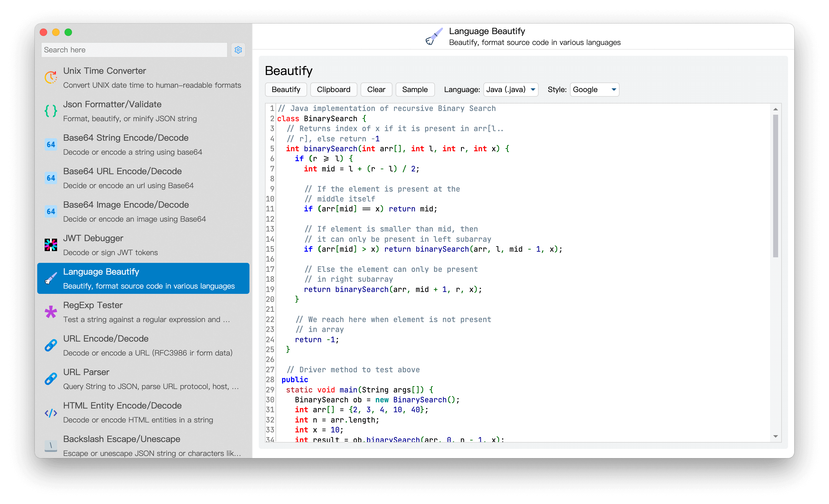Click the editor scroll up arrow
Screen dimensions: 829x504
(x=776, y=109)
